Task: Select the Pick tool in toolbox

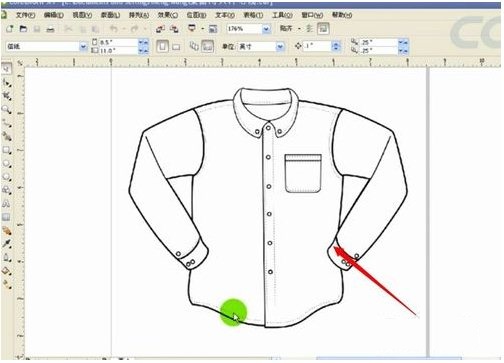Action: tap(6, 68)
